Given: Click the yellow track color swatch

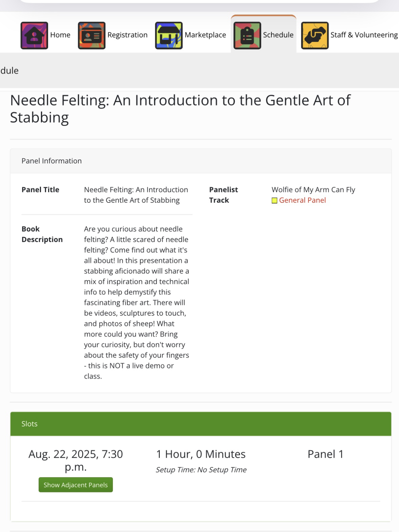Looking at the screenshot, I should [274, 201].
